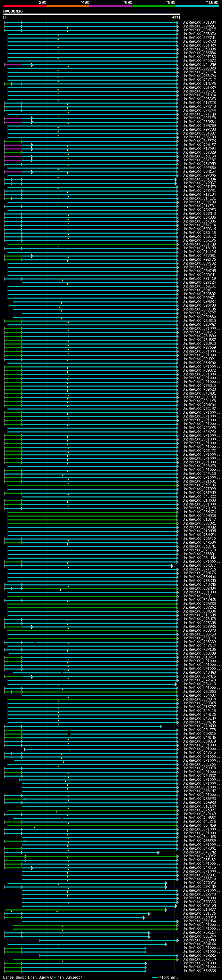The height and width of the screenshot is (980, 222).
Task: Select label UniRef100_P17094
Action: (x=199, y=149)
